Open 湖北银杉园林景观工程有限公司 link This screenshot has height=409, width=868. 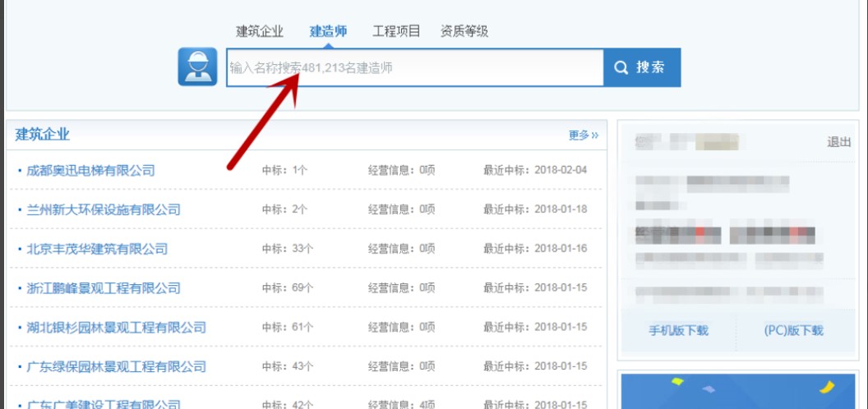point(116,328)
